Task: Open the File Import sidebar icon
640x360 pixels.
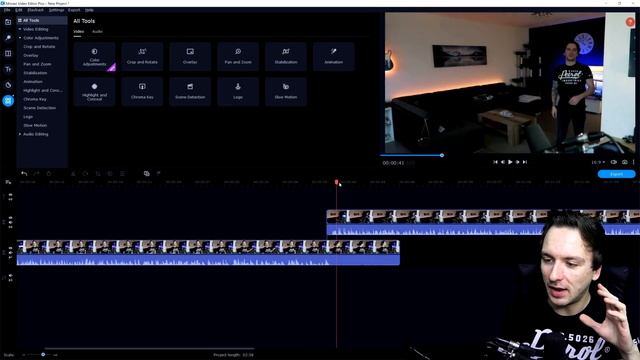Action: point(8,22)
